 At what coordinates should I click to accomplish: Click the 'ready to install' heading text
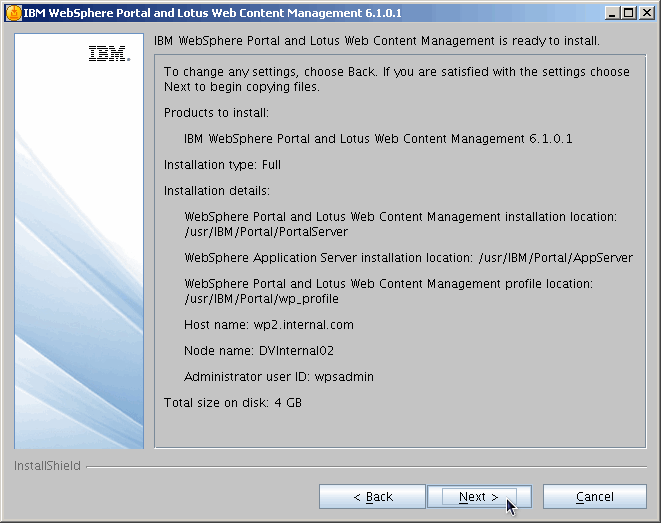pyautogui.click(x=376, y=41)
